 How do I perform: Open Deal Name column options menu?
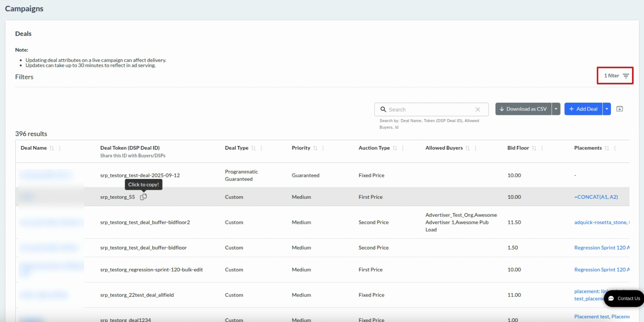click(59, 148)
